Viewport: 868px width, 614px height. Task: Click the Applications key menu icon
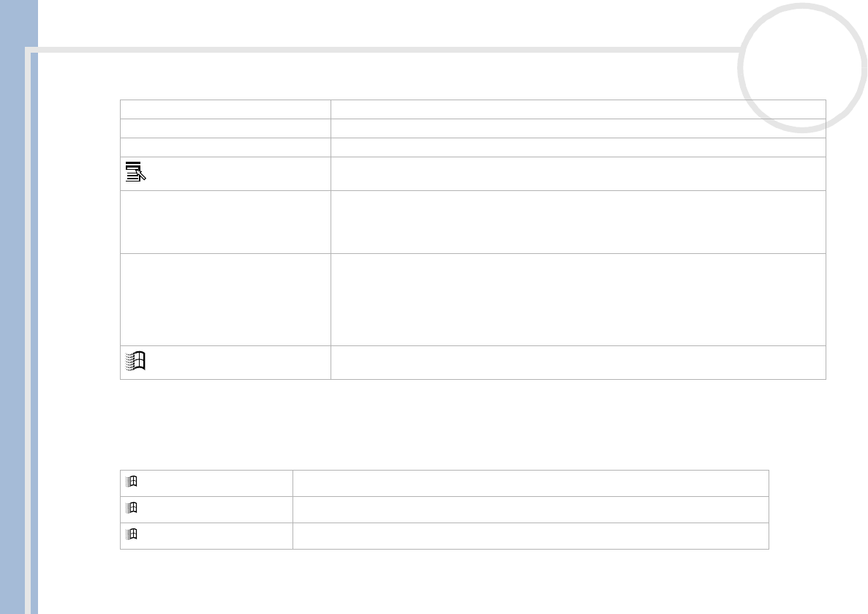[136, 173]
